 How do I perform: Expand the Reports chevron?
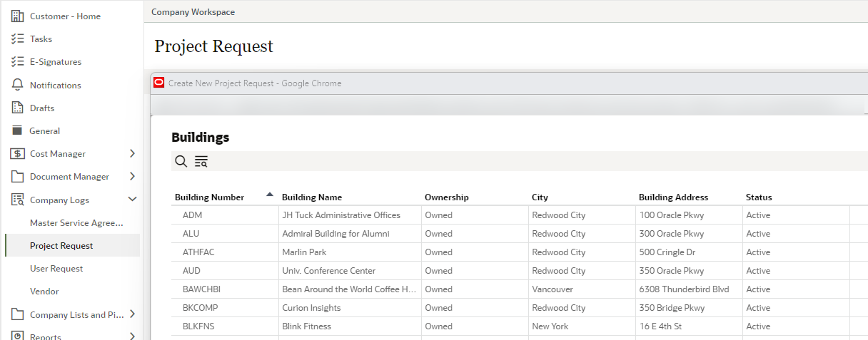click(x=132, y=336)
